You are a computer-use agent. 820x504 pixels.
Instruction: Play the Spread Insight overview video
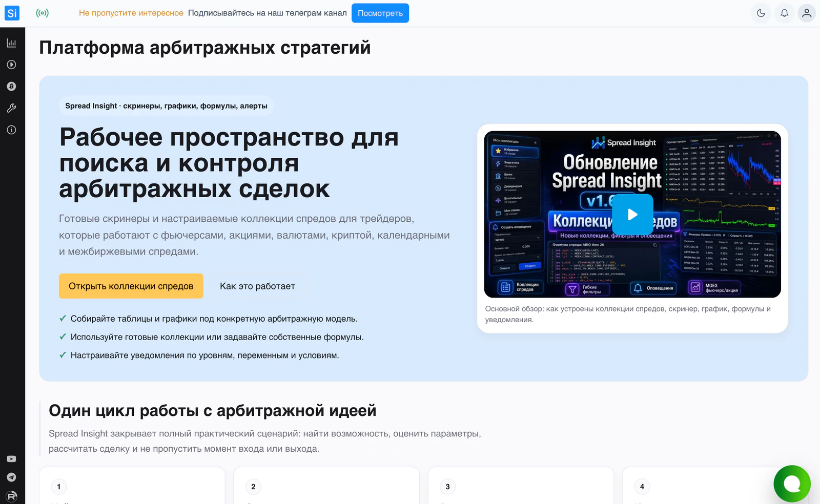632,215
